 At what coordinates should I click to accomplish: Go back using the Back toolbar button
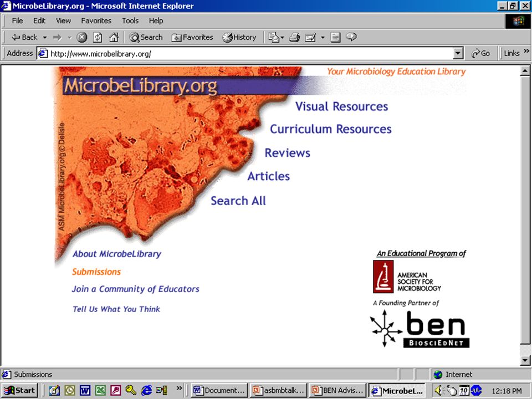coord(24,37)
